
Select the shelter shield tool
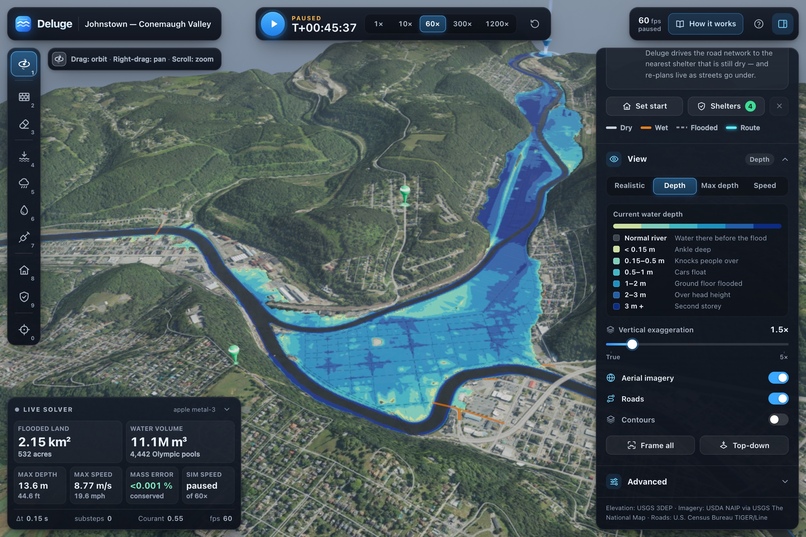24,297
